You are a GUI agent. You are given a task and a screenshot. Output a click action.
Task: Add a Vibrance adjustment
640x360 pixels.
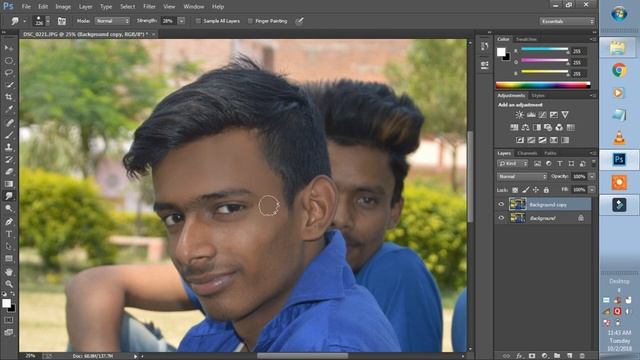pyautogui.click(x=565, y=115)
